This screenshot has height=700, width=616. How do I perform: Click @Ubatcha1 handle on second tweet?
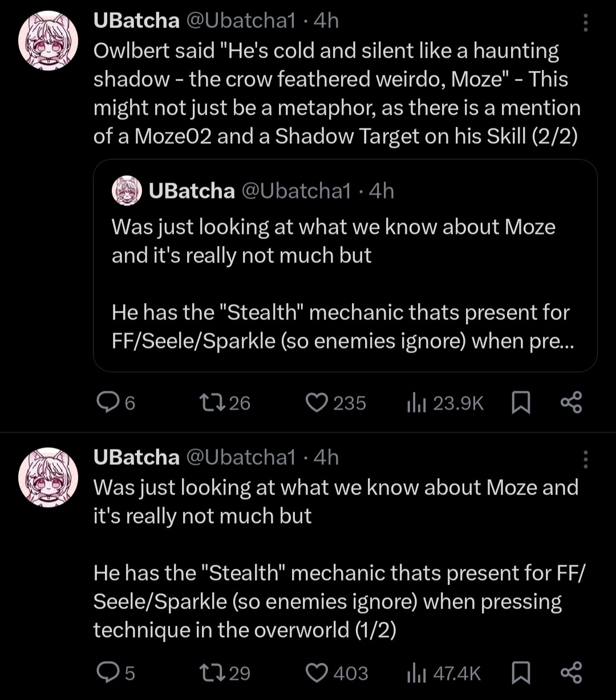(241, 457)
